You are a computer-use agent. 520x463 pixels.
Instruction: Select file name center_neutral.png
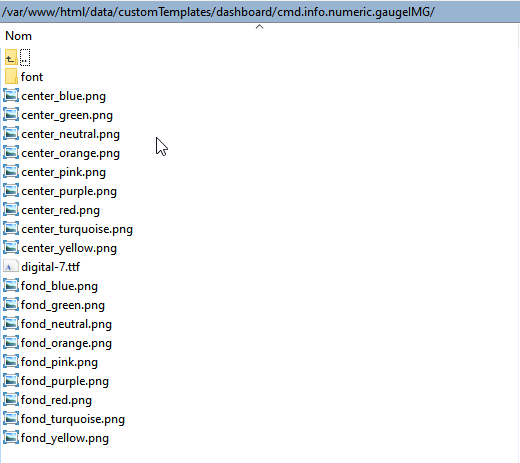[x=70, y=134]
